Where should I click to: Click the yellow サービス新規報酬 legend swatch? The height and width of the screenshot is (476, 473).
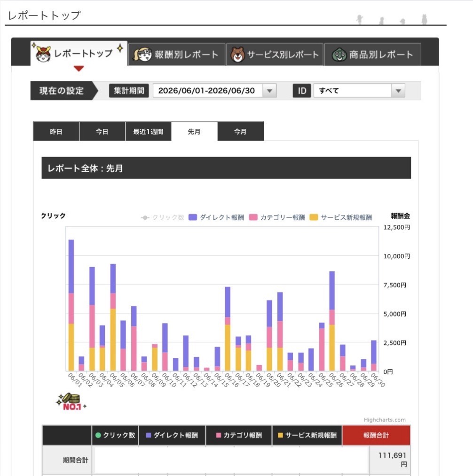[314, 217]
